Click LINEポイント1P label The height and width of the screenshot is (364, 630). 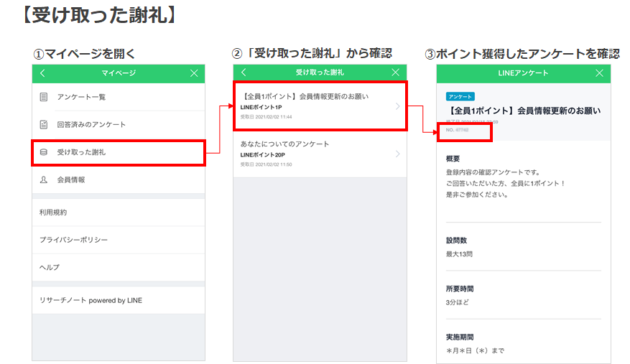(261, 107)
